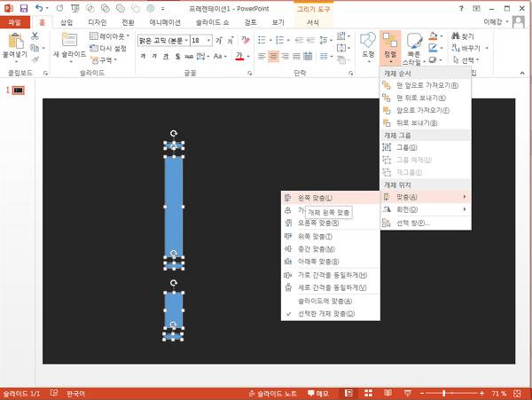Increase font size with the larger 가 icon
This screenshot has height=400, width=532.
coord(219,41)
